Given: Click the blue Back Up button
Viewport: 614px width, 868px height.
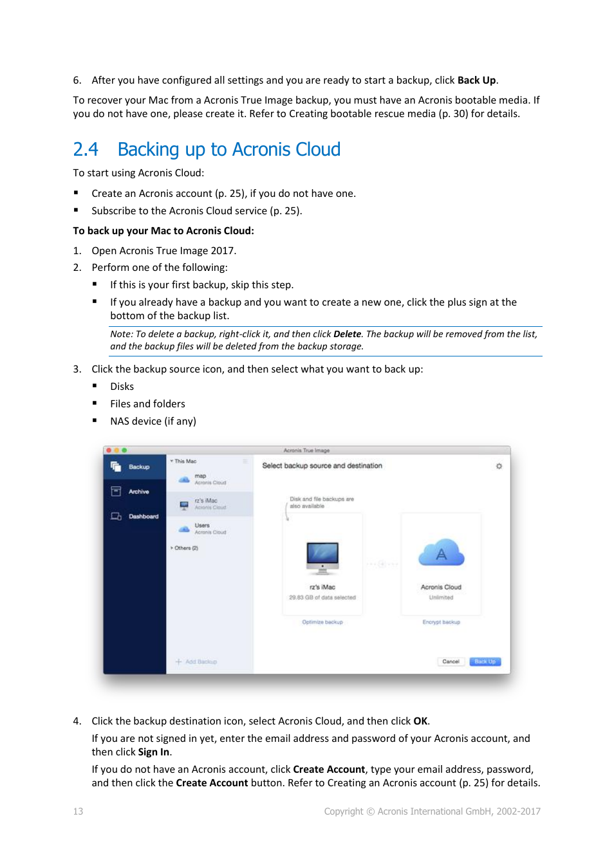Looking at the screenshot, I should coord(485,662).
